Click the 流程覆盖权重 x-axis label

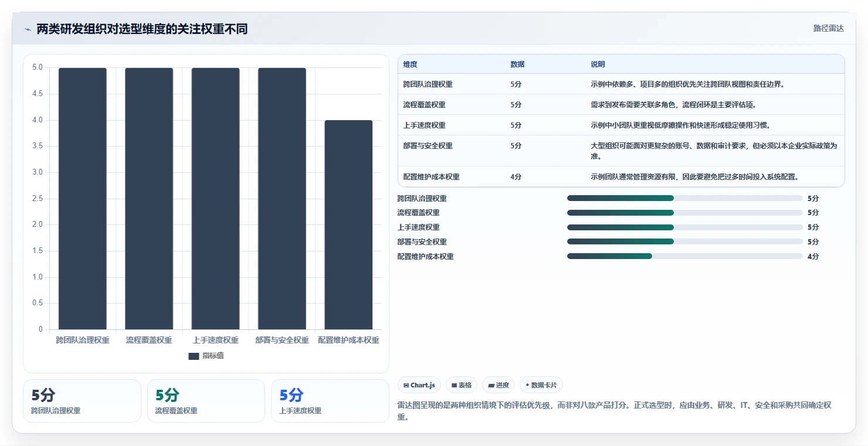tap(149, 341)
